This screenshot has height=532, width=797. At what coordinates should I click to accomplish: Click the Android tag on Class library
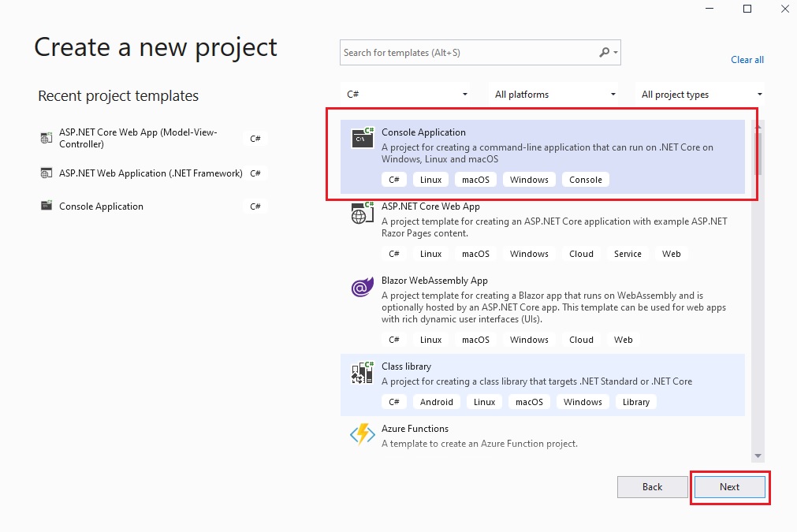pos(436,402)
